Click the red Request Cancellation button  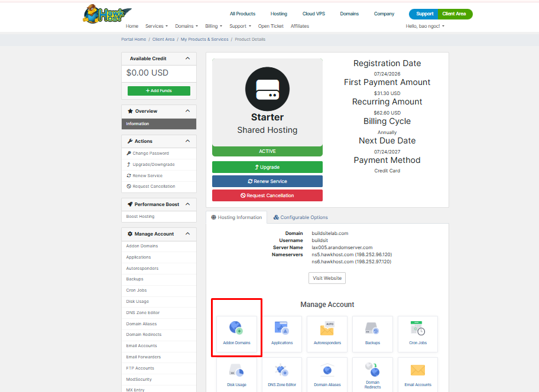click(x=267, y=195)
